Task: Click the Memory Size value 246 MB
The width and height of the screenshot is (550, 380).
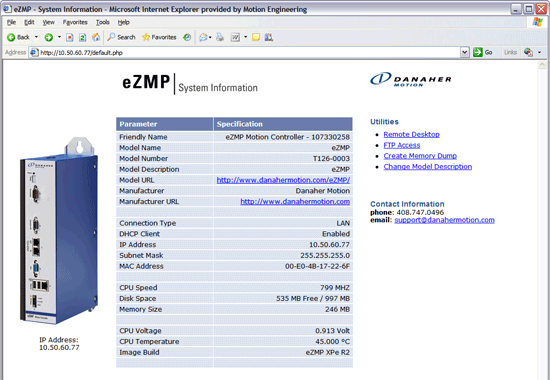Action: coord(337,309)
